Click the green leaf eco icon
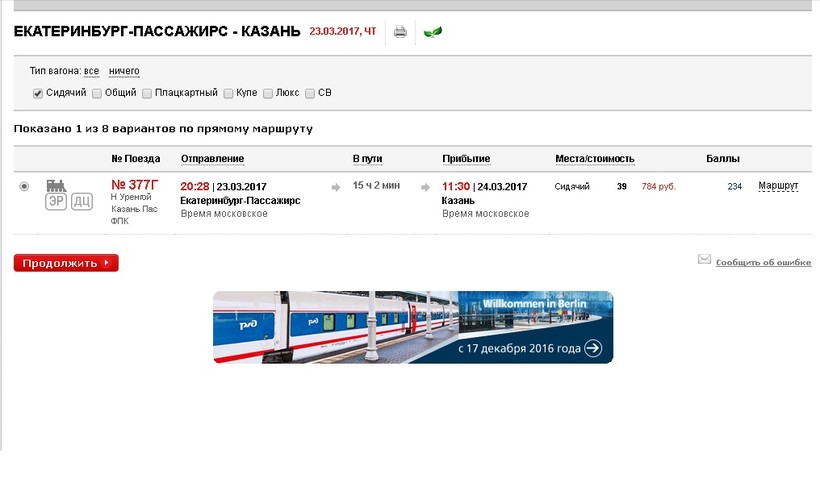 point(433,31)
